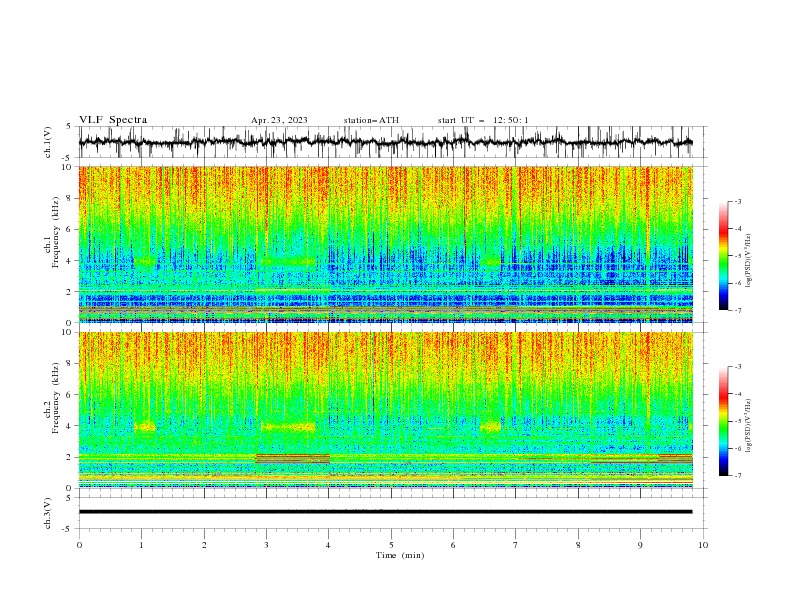Click the '10' kHz tick label of ch.1
Image resolution: width=792 pixels, height=612 pixels.
(68, 167)
